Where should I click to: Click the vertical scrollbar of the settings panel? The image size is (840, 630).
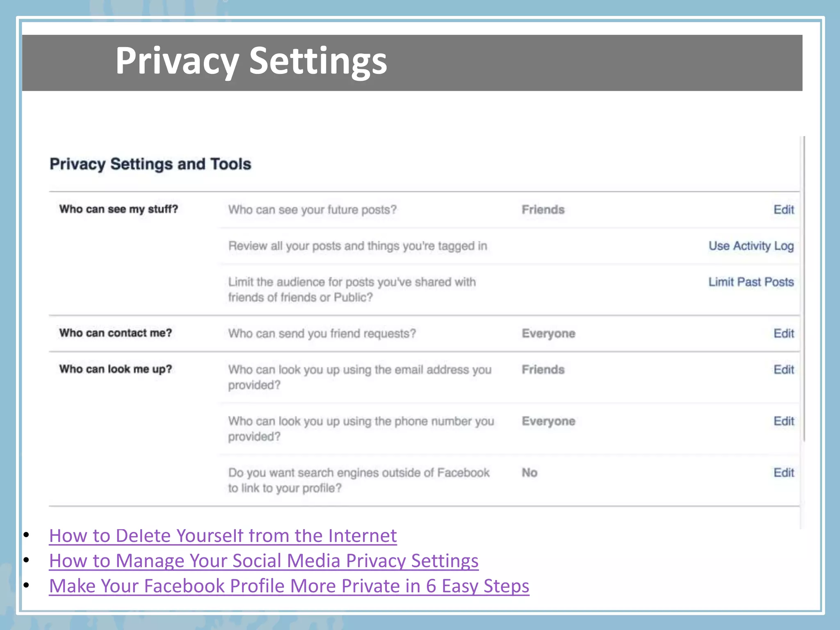tap(804, 289)
